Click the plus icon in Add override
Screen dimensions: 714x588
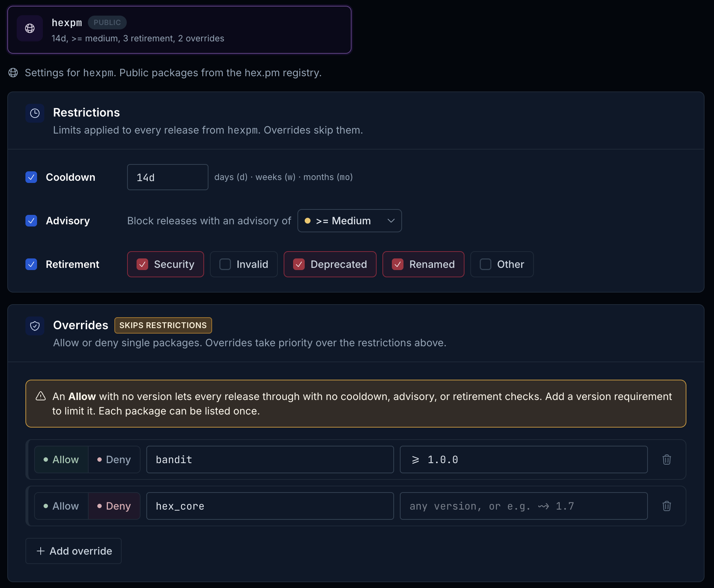click(41, 551)
